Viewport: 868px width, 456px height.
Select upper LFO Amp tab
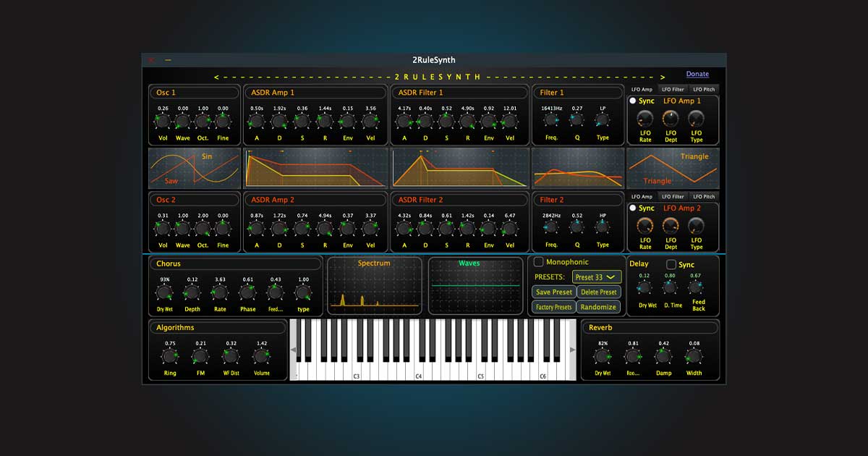click(x=642, y=90)
